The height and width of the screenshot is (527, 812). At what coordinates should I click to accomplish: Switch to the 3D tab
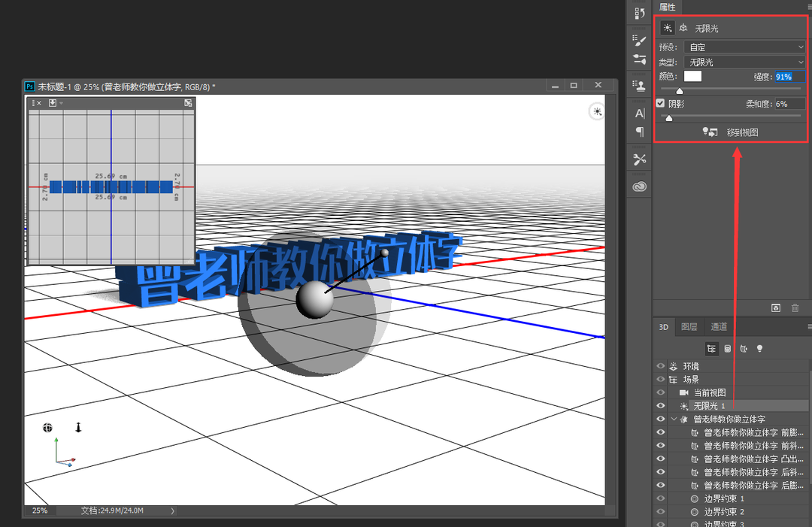point(664,327)
